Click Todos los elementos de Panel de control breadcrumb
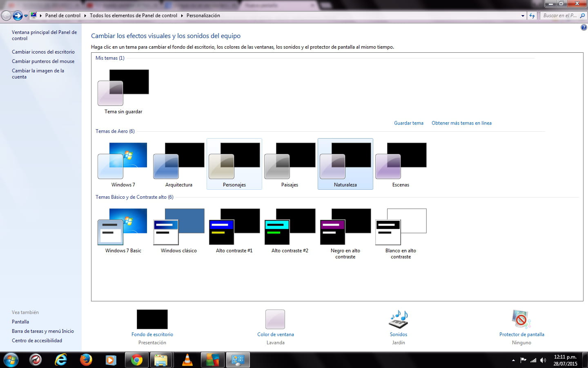 (x=134, y=16)
